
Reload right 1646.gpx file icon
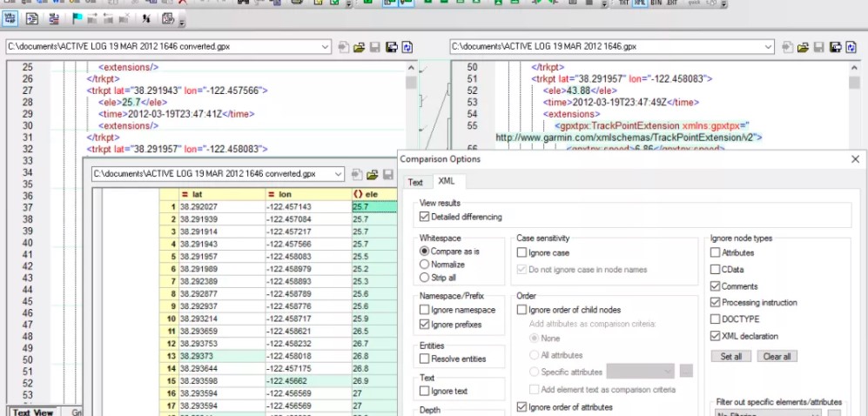851,47
